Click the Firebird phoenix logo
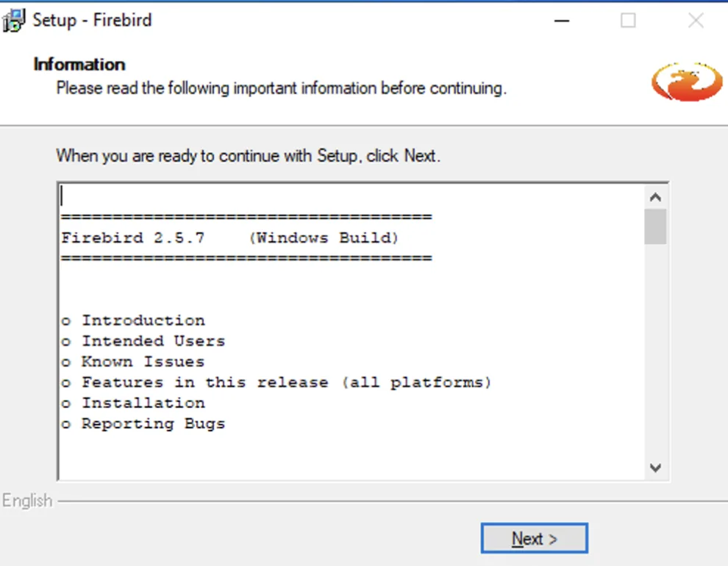 point(687,82)
